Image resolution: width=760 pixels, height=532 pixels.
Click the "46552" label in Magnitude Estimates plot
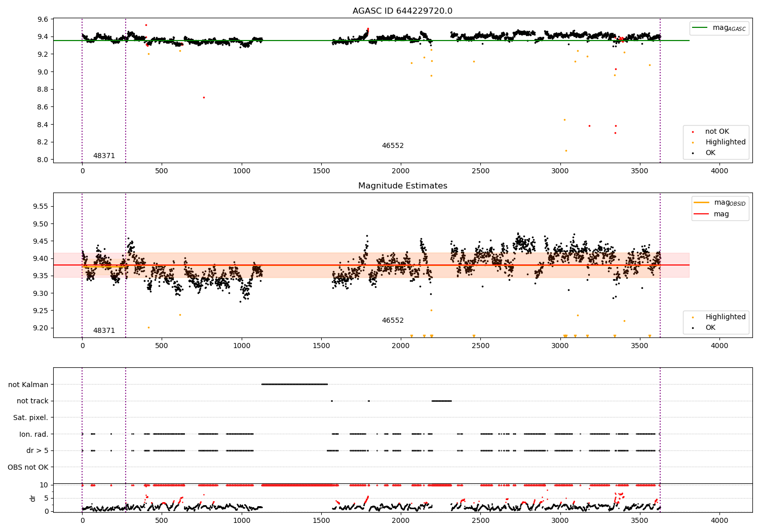pos(393,321)
